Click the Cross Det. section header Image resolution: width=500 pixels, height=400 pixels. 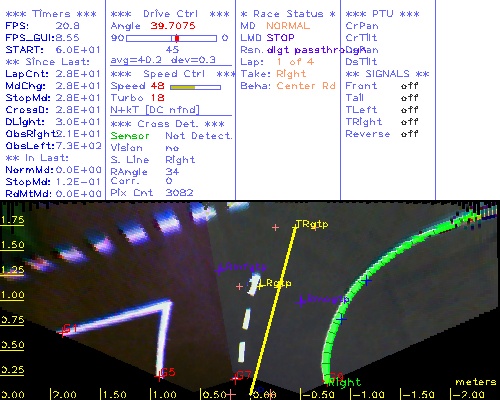point(168,124)
